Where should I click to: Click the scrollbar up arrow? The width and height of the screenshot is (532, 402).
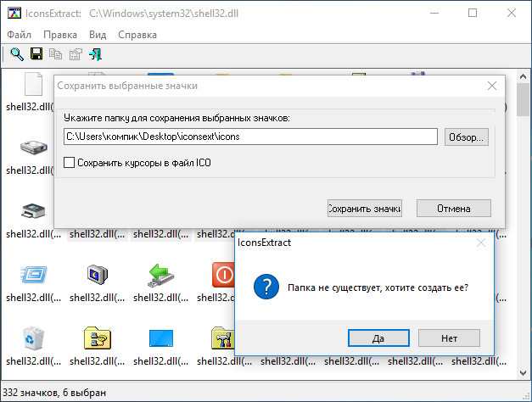[x=523, y=76]
